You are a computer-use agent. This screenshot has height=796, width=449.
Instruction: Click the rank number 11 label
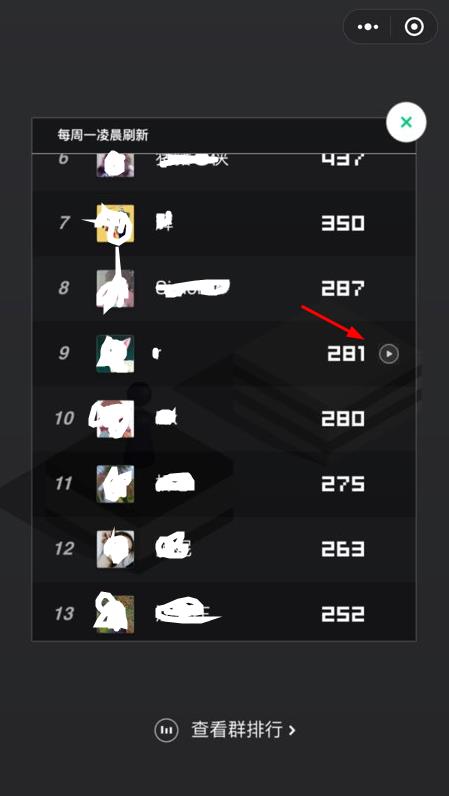coord(63,484)
